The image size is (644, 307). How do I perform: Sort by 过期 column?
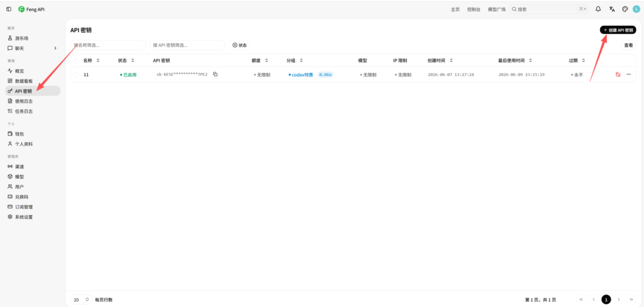(x=577, y=60)
